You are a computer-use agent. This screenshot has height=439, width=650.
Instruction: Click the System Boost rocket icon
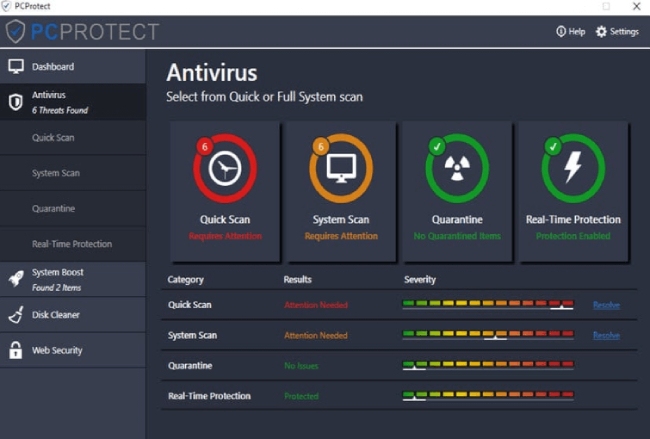click(16, 279)
